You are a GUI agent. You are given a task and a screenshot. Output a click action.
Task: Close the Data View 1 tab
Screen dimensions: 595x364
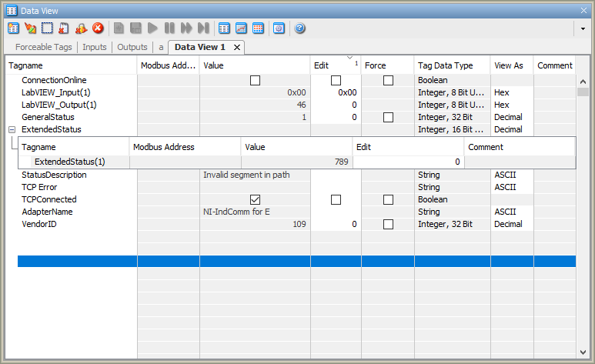tap(237, 47)
